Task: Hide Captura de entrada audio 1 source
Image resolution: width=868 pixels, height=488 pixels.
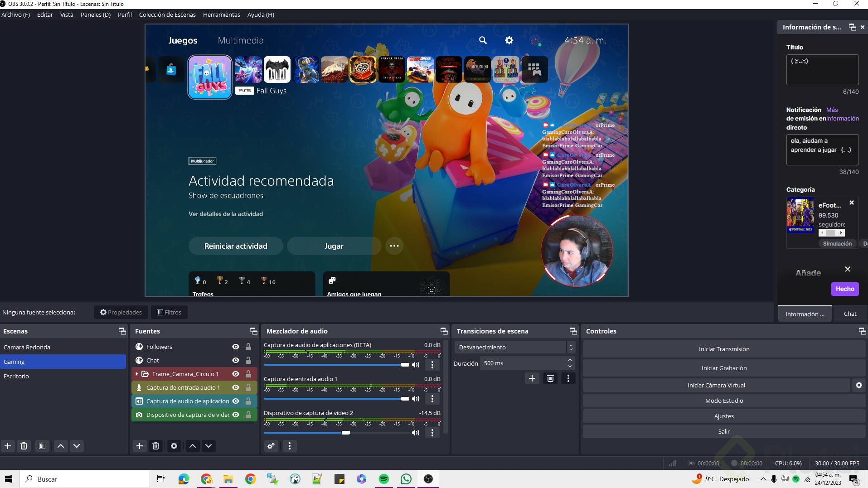Action: 236,387
